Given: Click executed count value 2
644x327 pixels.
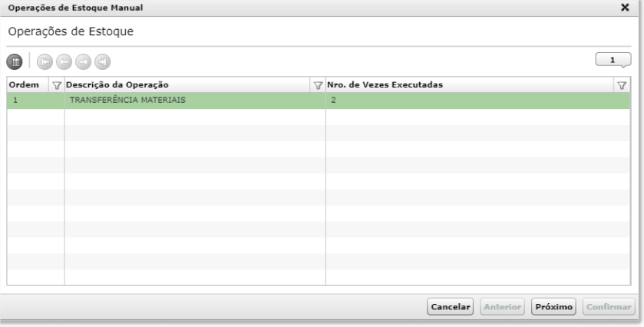Looking at the screenshot, I should tap(333, 101).
